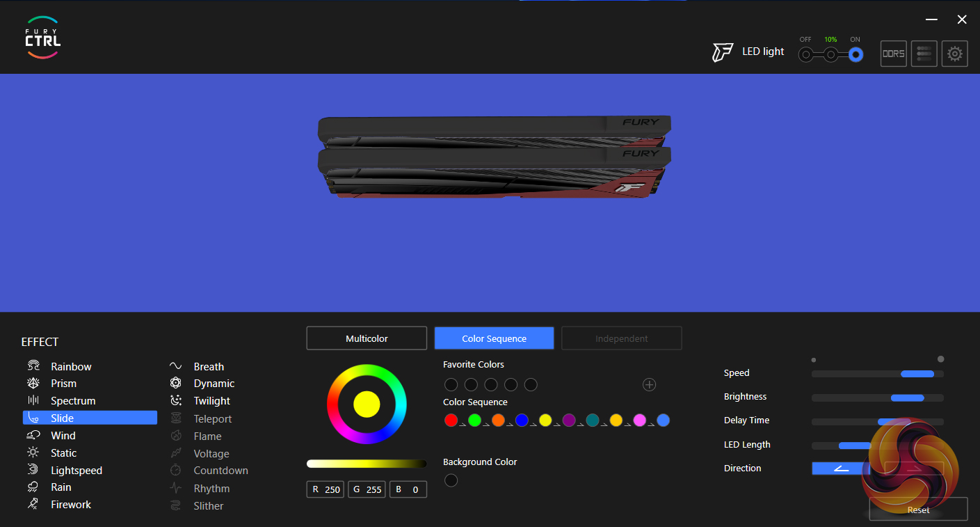The height and width of the screenshot is (527, 980).
Task: Open the settings gear icon
Action: pos(954,54)
